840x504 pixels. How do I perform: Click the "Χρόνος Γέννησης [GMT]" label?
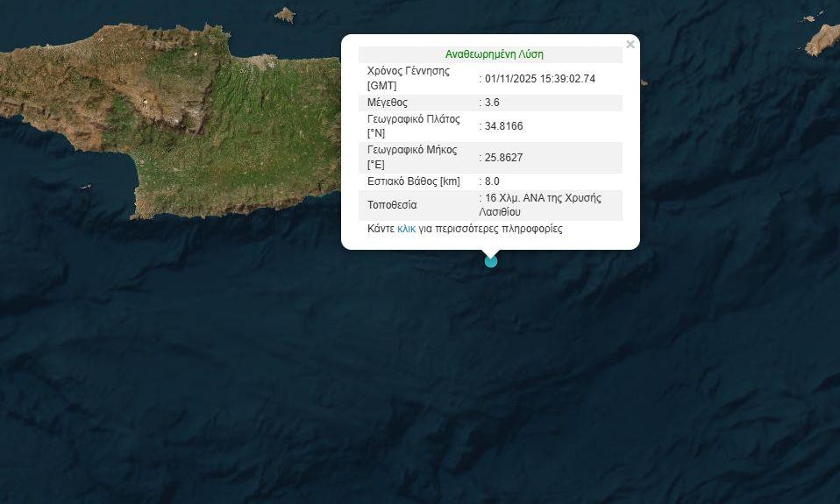(x=408, y=78)
